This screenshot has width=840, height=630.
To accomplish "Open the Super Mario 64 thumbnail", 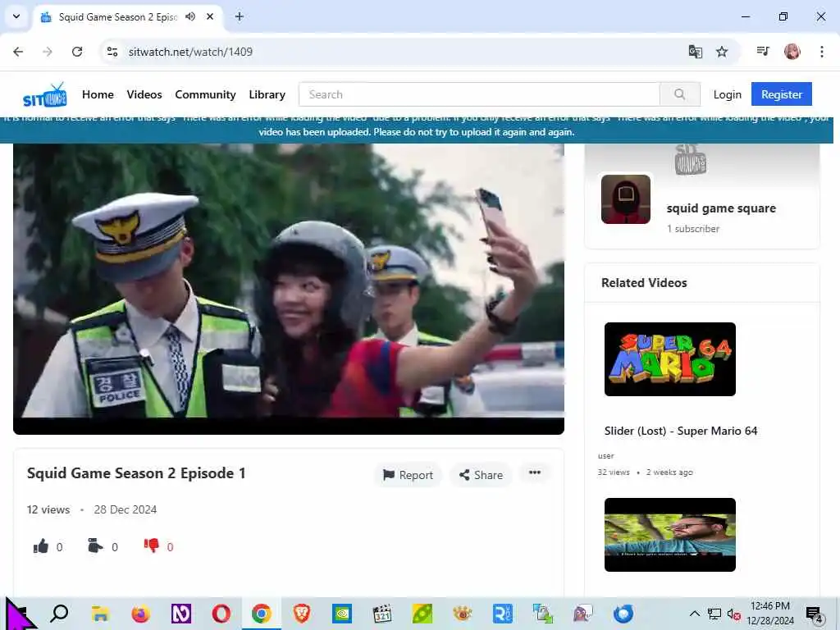I will click(669, 359).
